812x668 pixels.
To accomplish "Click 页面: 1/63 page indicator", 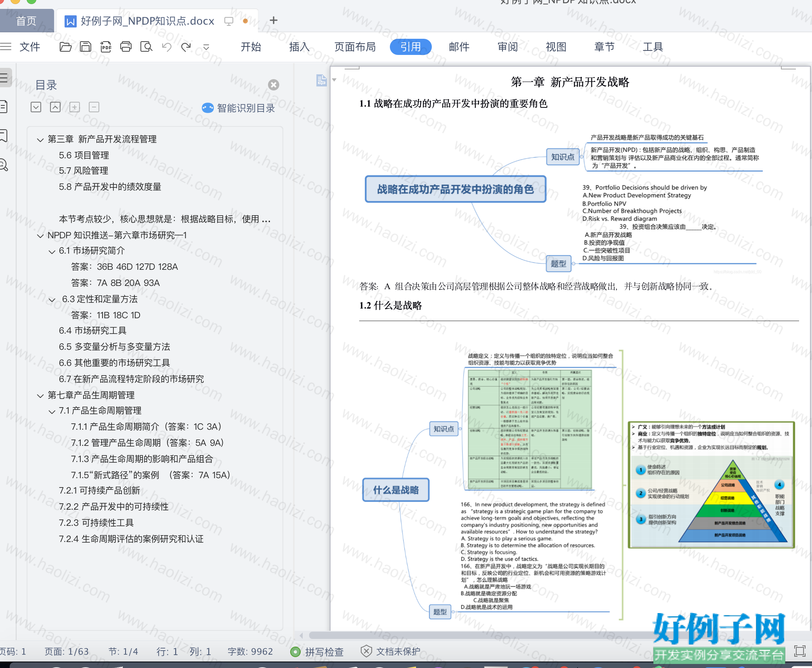I will pyautogui.click(x=67, y=651).
